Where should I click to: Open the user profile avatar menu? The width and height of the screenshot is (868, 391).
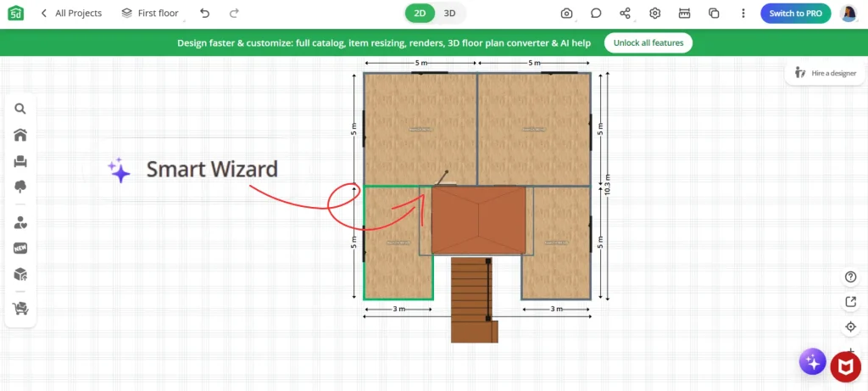point(849,14)
